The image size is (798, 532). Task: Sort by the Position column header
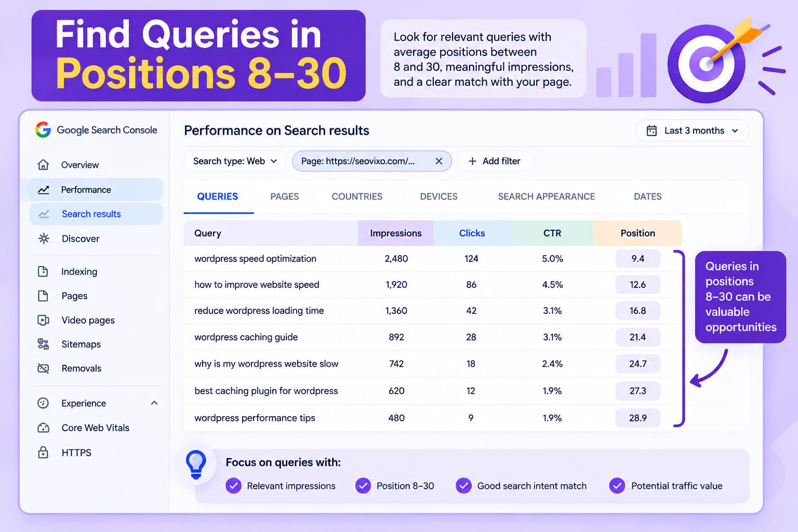click(638, 233)
